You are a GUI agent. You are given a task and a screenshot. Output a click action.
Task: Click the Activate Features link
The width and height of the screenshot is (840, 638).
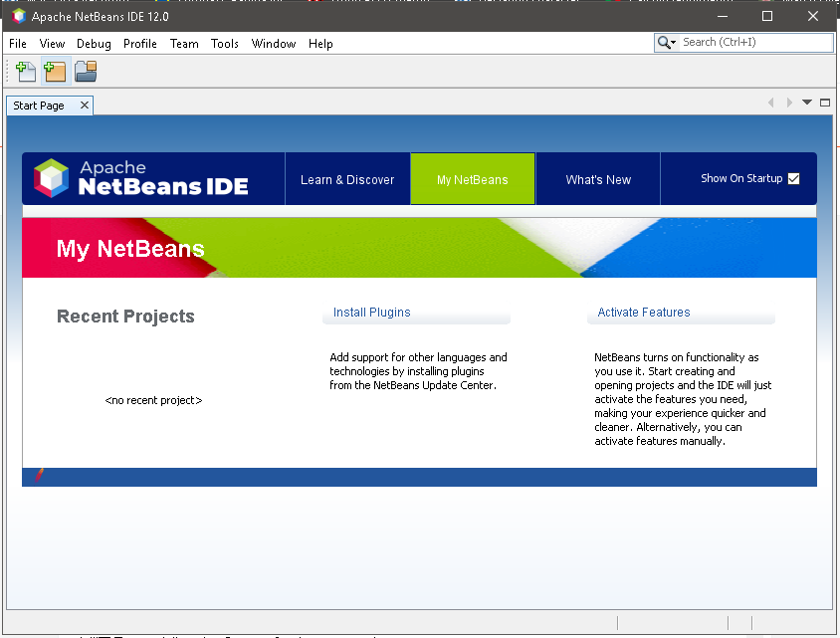point(644,313)
